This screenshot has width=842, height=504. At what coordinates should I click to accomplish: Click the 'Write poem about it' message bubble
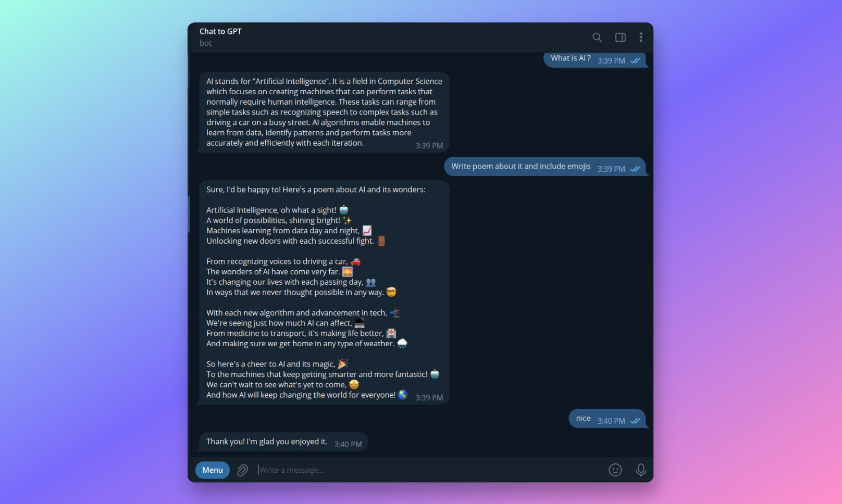point(545,167)
